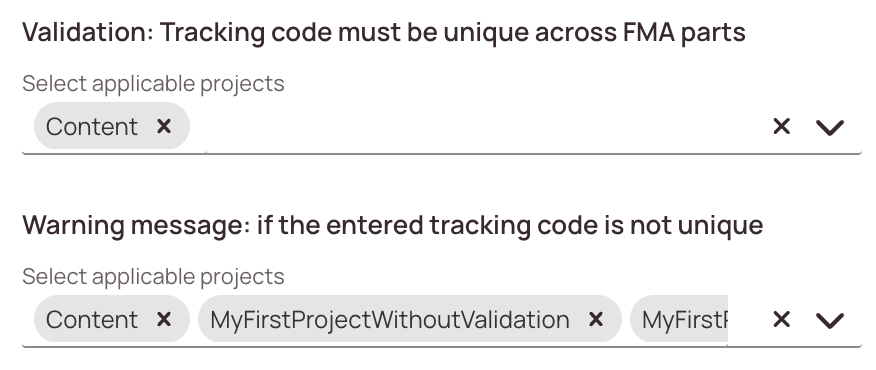Click the words FMA parts in the first heading
This screenshot has width=876, height=370.
(684, 32)
